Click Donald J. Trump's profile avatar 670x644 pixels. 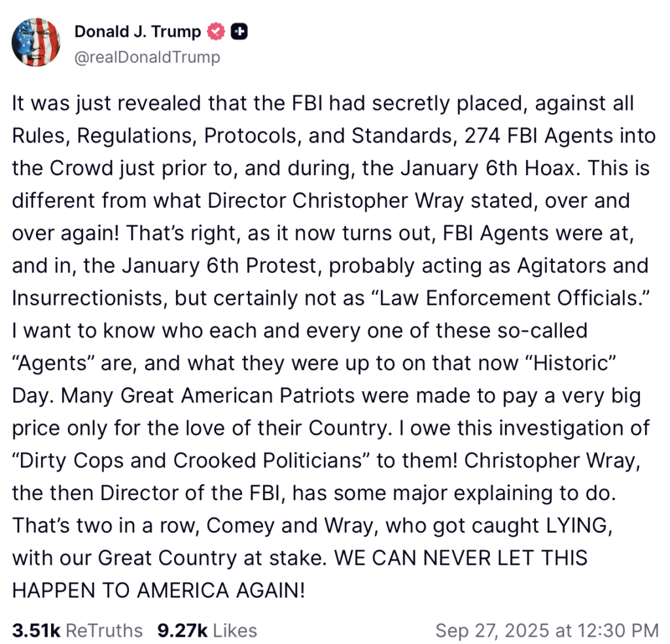click(x=36, y=43)
